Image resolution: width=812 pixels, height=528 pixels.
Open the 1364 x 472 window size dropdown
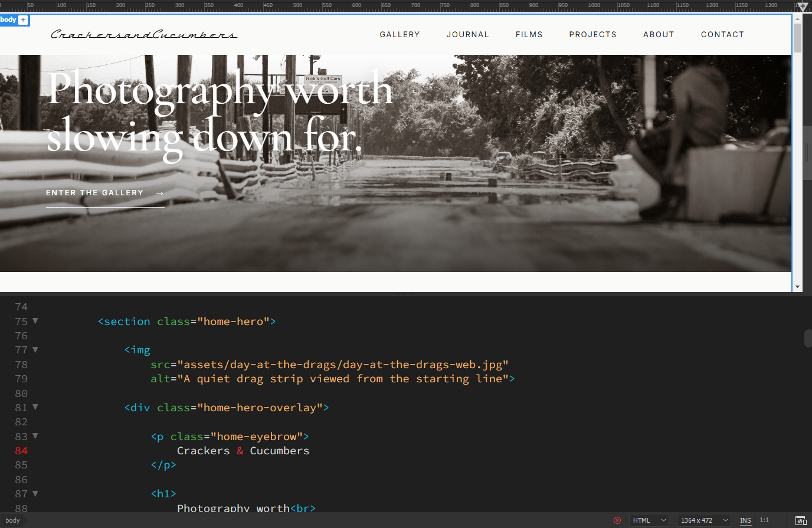click(704, 520)
